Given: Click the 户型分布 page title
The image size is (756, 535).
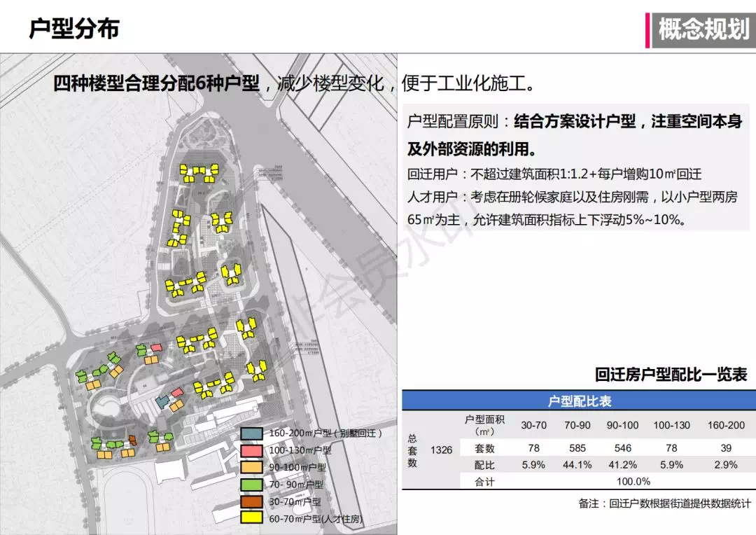Looking at the screenshot, I should point(74,29).
